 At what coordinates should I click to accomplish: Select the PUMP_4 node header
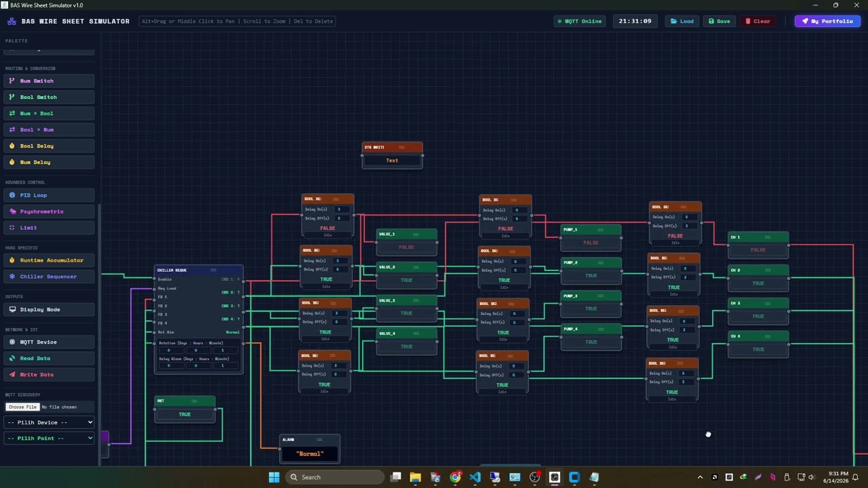[591, 329]
